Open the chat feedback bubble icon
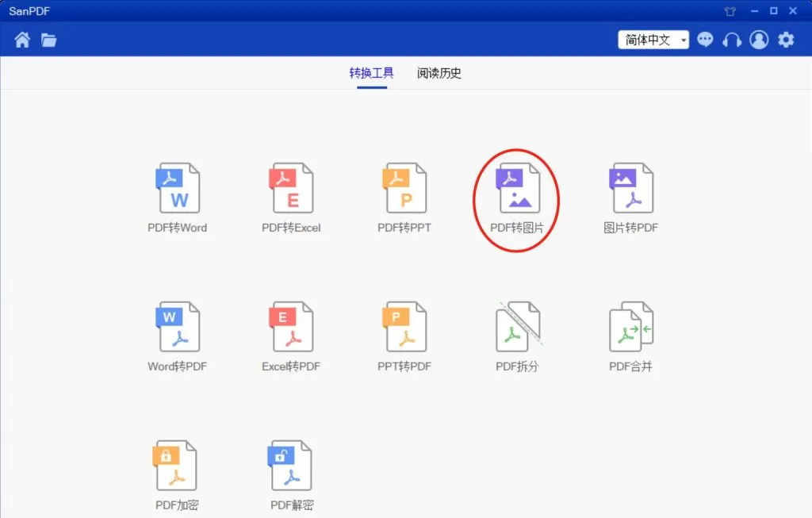Image resolution: width=812 pixels, height=518 pixels. (x=705, y=40)
